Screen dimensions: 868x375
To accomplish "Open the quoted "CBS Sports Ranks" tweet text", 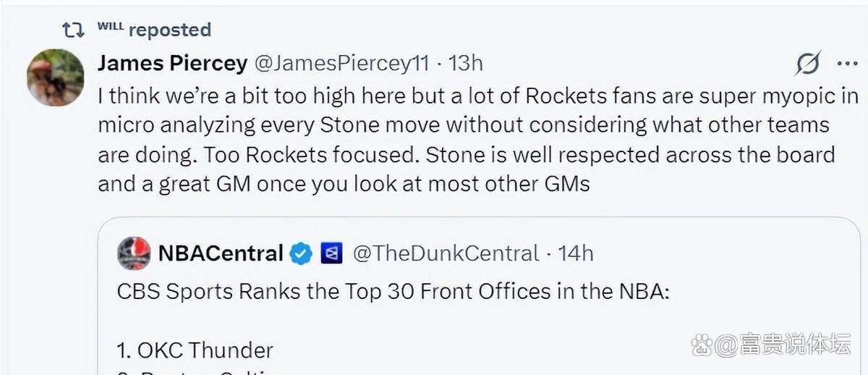I will pos(393,291).
